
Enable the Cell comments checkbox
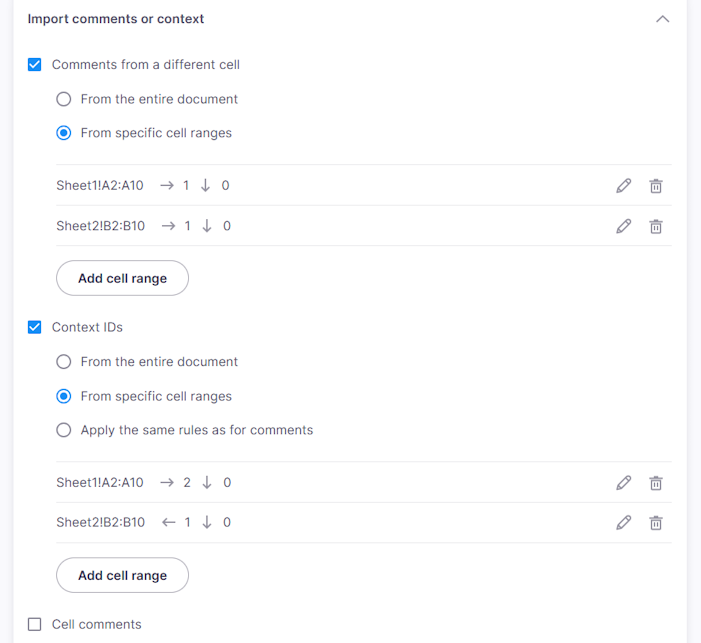tap(34, 624)
